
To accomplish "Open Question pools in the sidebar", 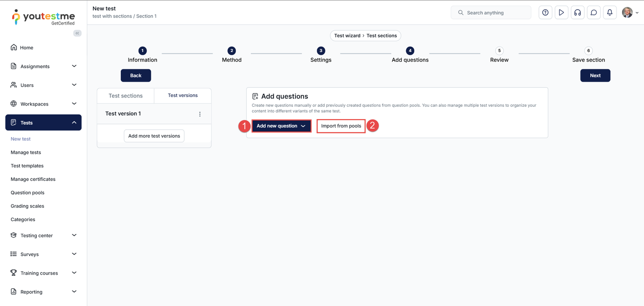I will tap(27, 192).
